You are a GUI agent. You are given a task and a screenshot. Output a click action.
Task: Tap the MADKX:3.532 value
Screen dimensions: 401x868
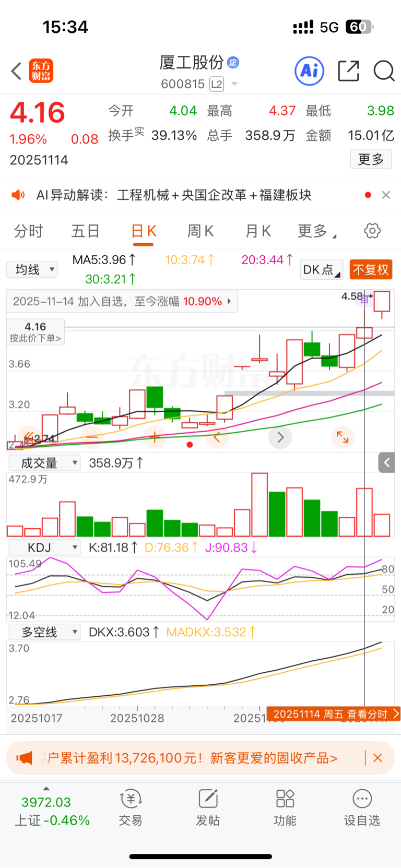(211, 632)
